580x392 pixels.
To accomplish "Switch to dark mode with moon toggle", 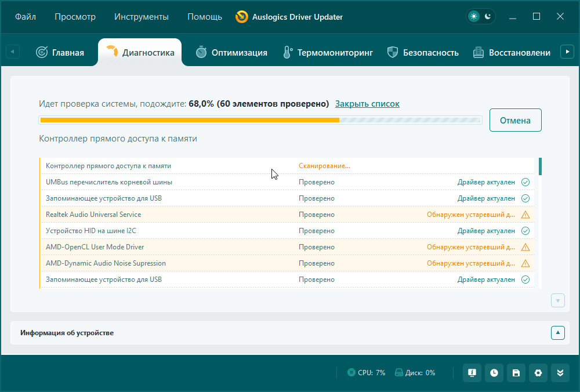I will coord(488,17).
